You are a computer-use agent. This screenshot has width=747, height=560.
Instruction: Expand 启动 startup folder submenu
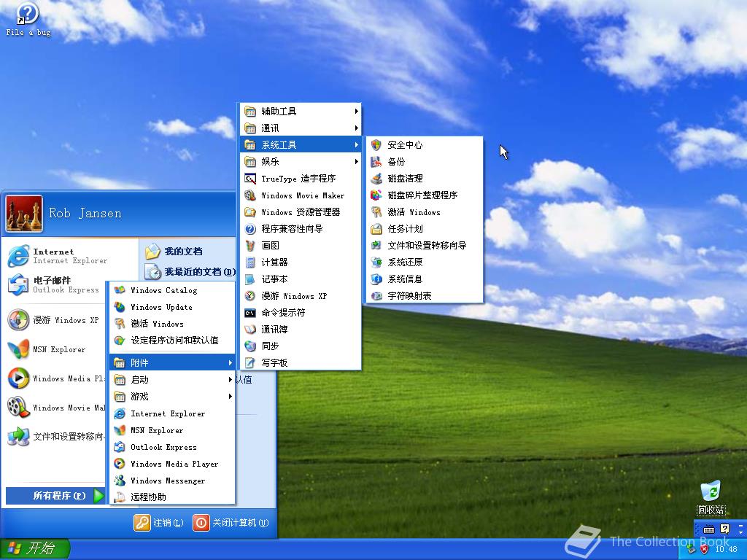[172, 379]
